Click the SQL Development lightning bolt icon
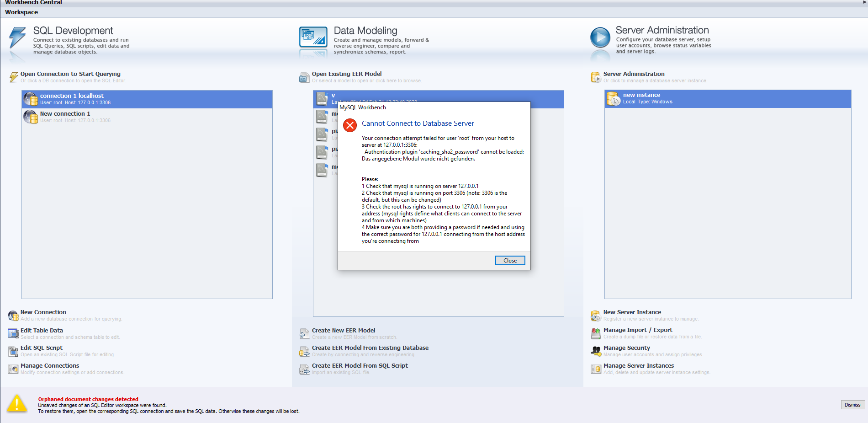Screen dimensions: 868x423 (x=17, y=37)
